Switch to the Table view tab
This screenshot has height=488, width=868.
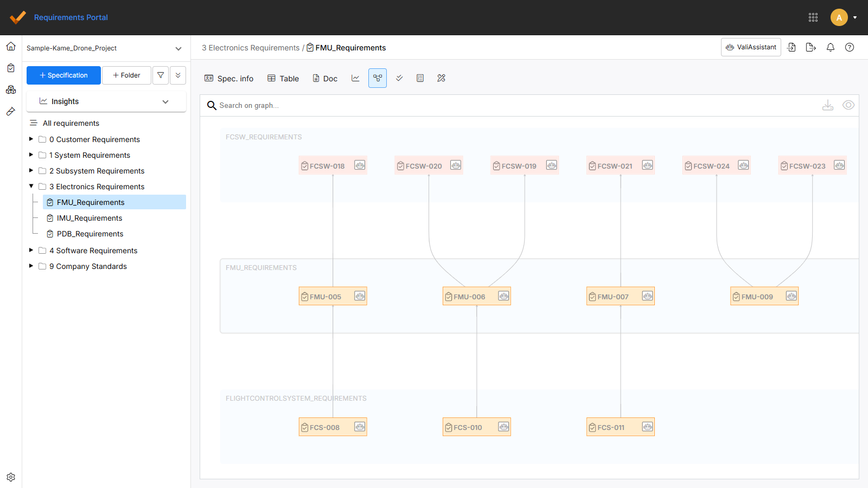(x=283, y=78)
